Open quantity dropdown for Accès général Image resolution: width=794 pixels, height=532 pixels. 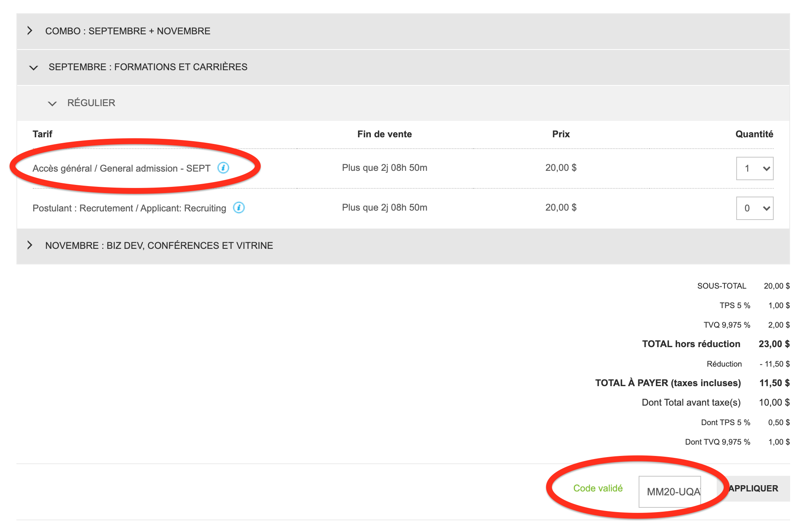point(754,168)
